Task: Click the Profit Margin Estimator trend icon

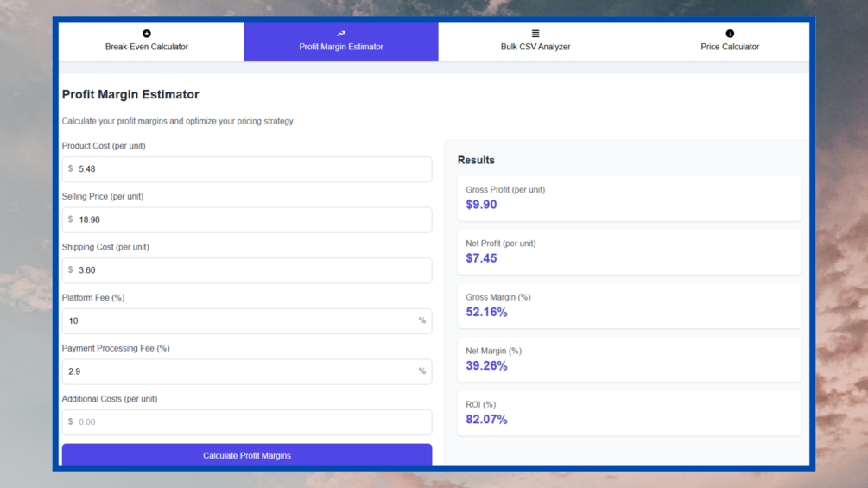Action: tap(341, 34)
